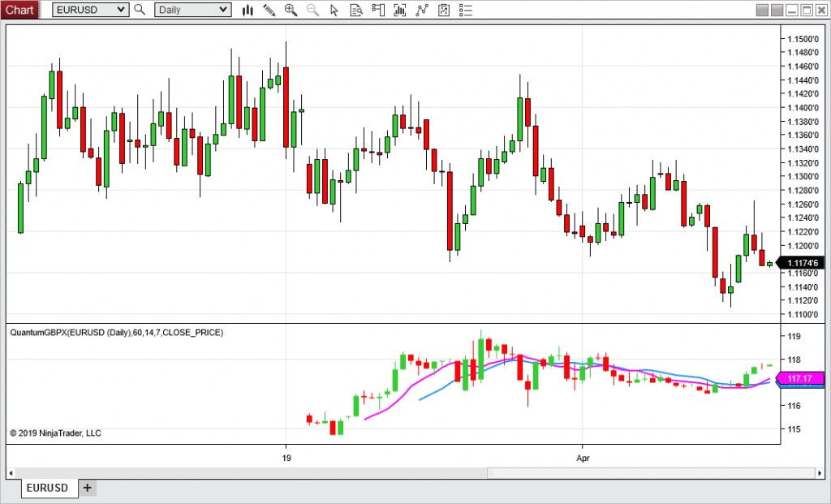This screenshot has height=504, width=831.
Task: Click the zoom out magnifier icon
Action: (x=312, y=10)
